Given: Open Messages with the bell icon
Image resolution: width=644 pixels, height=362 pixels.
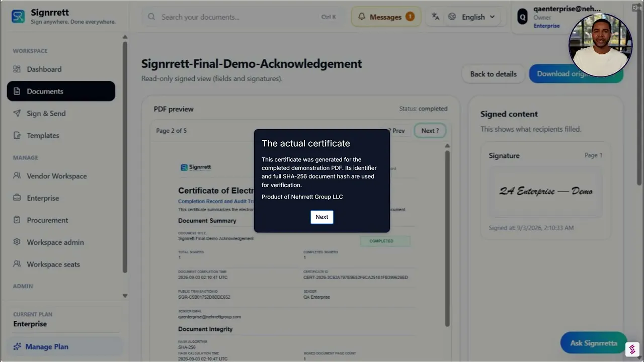Looking at the screenshot, I should 386,17.
